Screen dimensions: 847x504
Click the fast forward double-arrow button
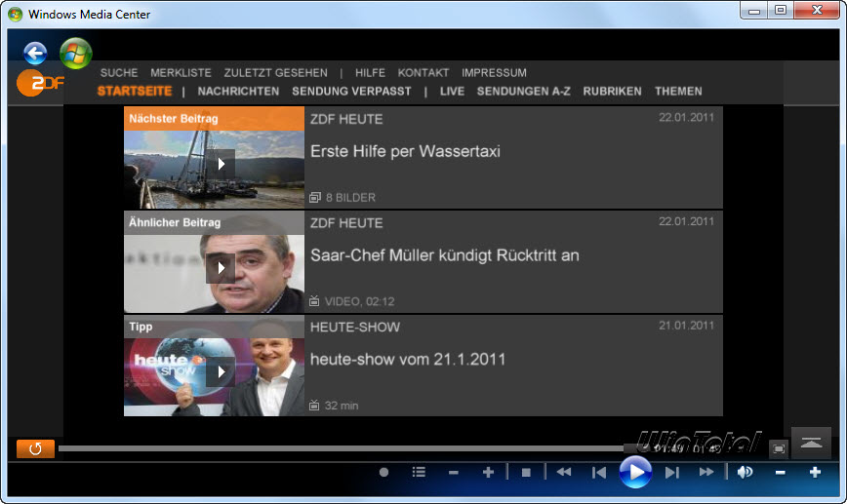[706, 473]
